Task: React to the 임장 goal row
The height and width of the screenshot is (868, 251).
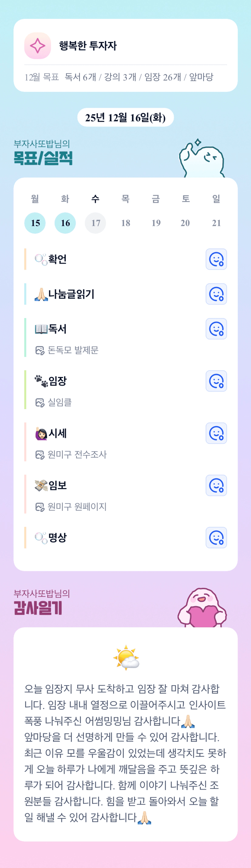Action: coord(216,381)
